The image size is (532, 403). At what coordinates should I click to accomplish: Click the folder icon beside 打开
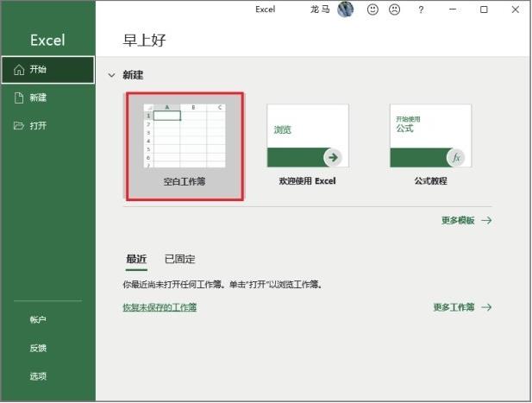tap(19, 126)
